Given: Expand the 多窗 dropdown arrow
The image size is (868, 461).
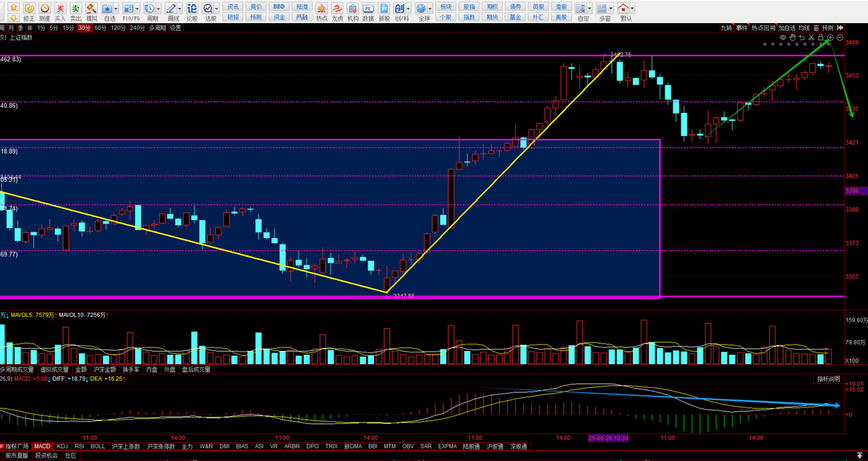Looking at the screenshot, I should [610, 8].
